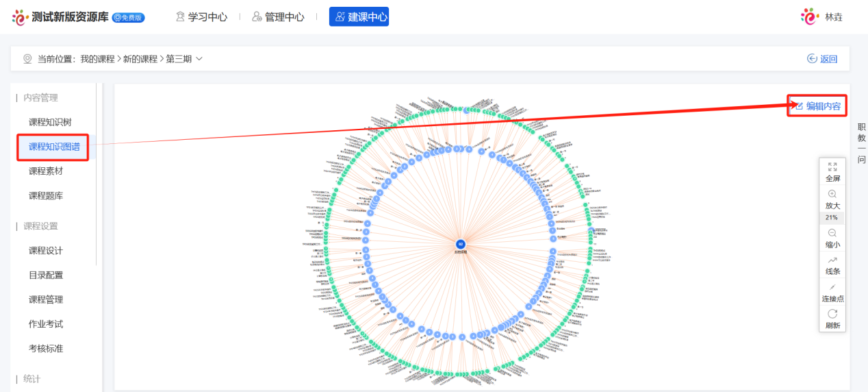This screenshot has width=868, height=392.
Task: Open 课程知识树 in the sidebar
Action: (x=50, y=122)
